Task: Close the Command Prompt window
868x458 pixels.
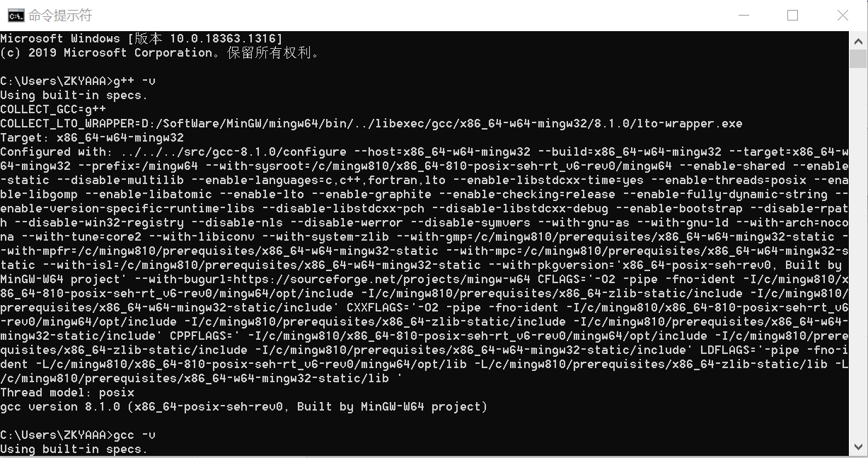Action: 843,15
